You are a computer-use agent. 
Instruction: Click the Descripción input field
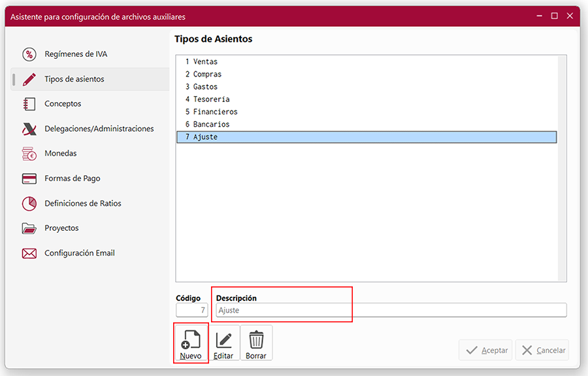tap(391, 310)
